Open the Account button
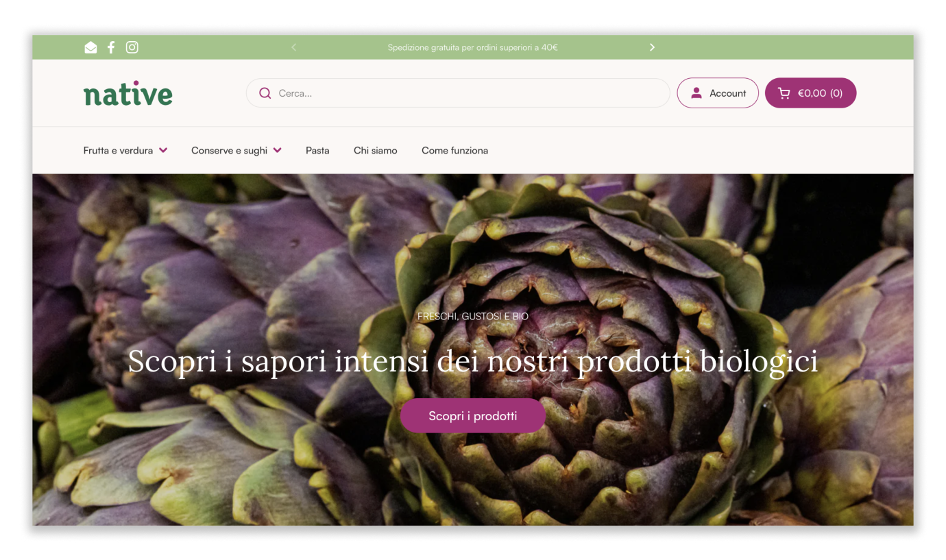The width and height of the screenshot is (946, 560). (718, 93)
